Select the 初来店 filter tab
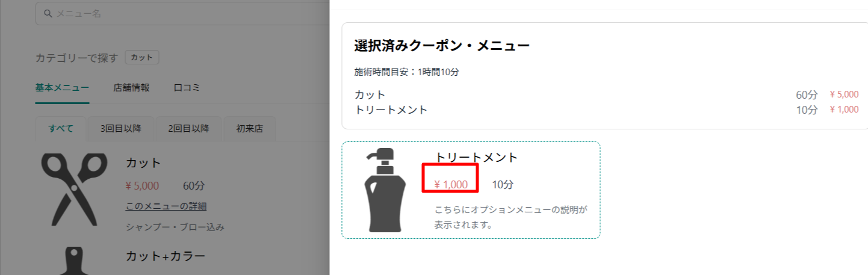Screen dimensions: 868x275 click(249, 128)
